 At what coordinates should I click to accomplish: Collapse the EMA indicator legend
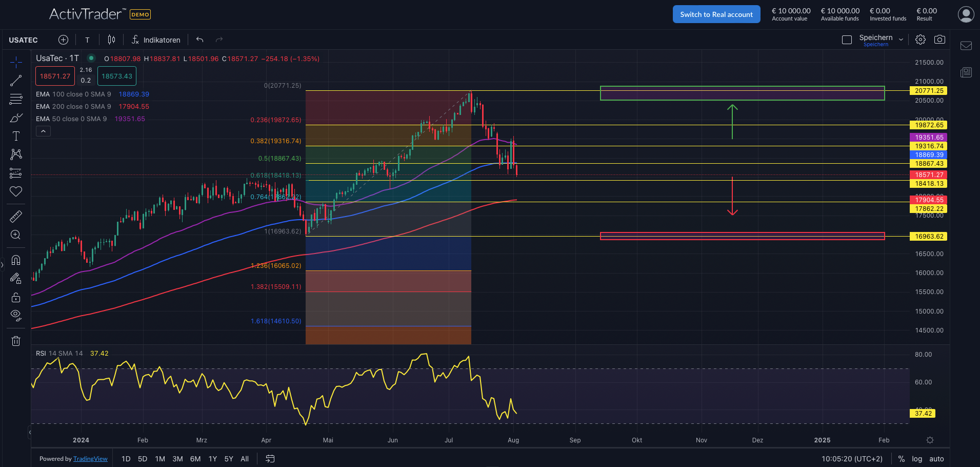[x=43, y=131]
